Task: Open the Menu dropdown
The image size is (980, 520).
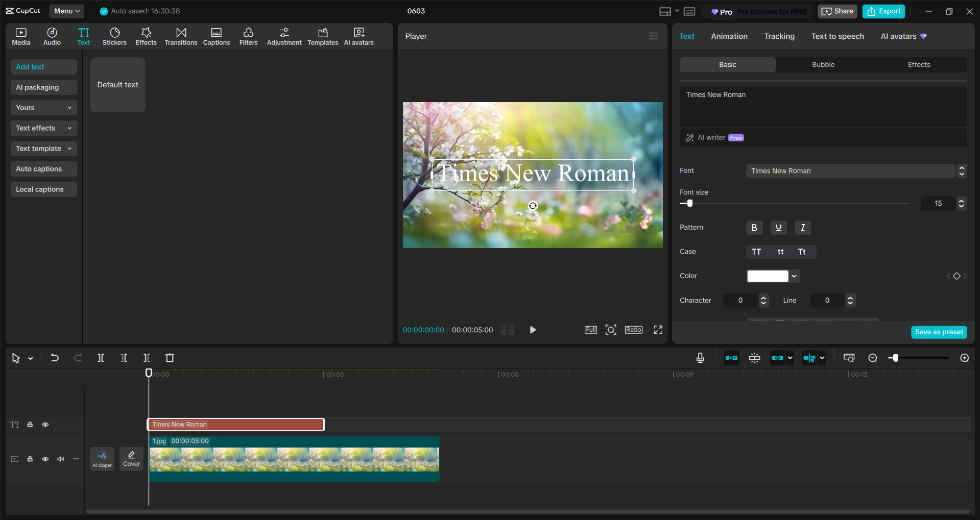Action: point(66,11)
